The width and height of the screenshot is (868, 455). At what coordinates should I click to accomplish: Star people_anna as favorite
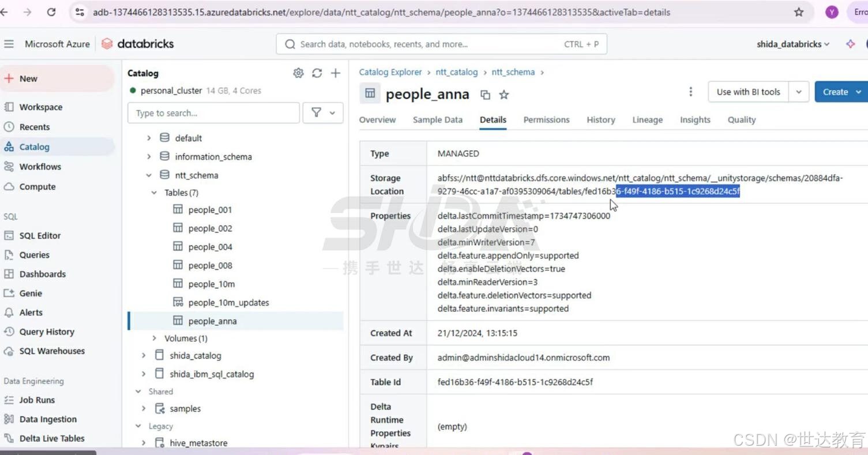click(504, 95)
